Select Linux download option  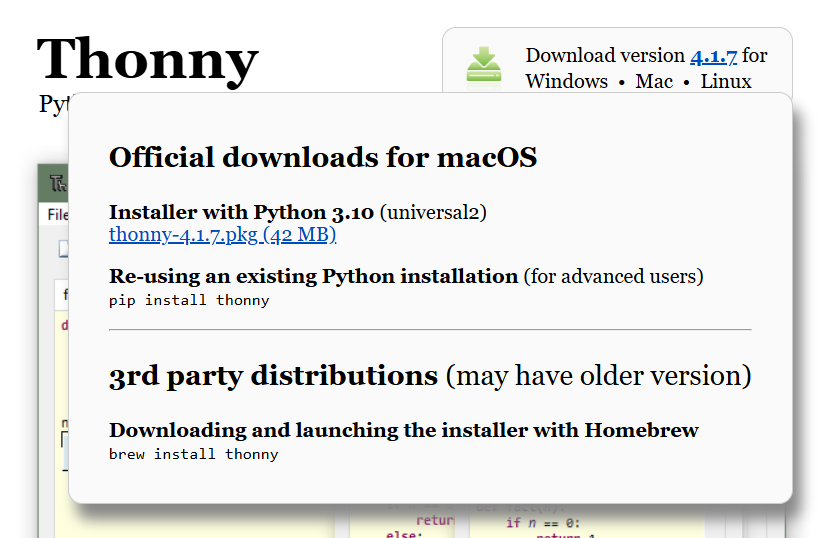(726, 82)
